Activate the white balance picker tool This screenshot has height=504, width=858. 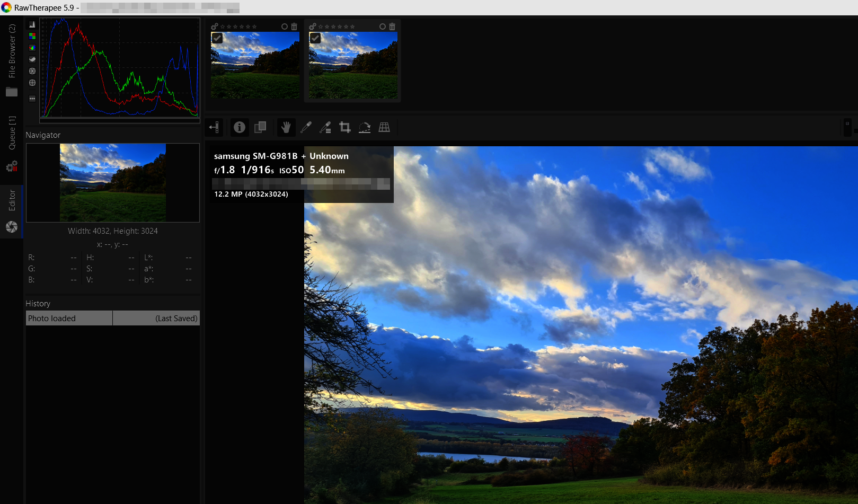tap(306, 127)
